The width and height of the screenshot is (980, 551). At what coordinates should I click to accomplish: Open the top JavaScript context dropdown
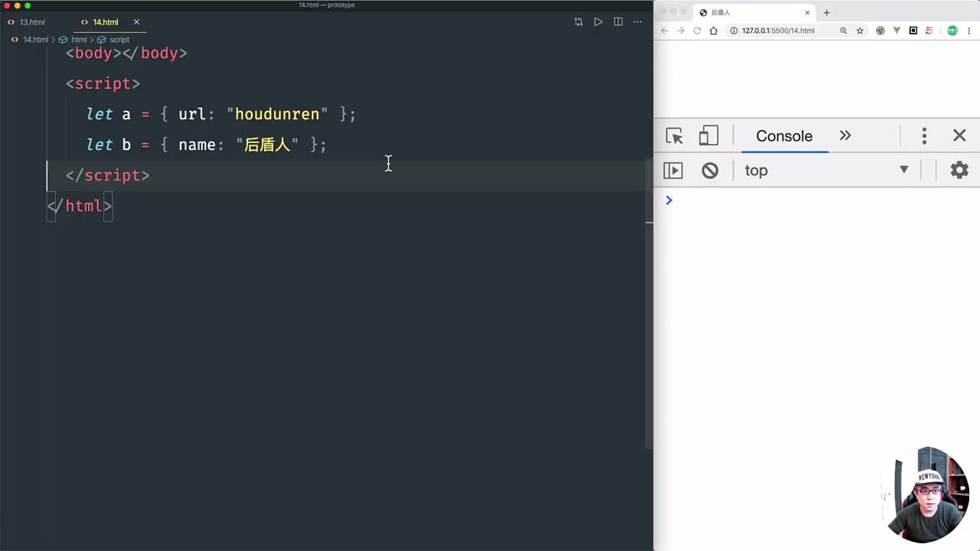pyautogui.click(x=827, y=170)
